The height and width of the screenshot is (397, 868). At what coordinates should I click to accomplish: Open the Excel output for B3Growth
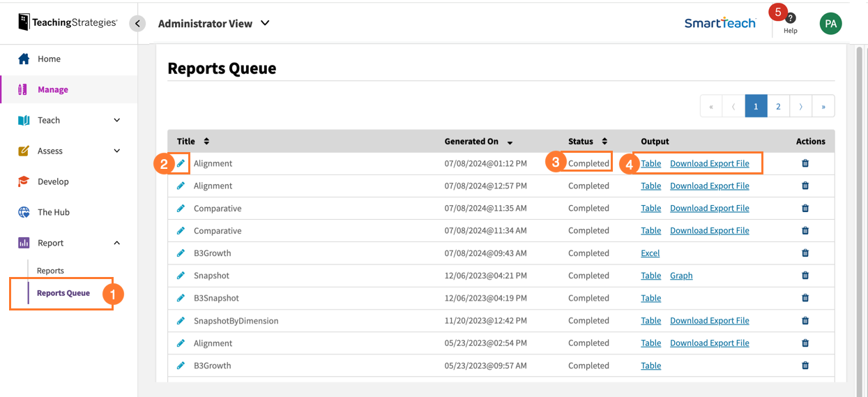[650, 253]
